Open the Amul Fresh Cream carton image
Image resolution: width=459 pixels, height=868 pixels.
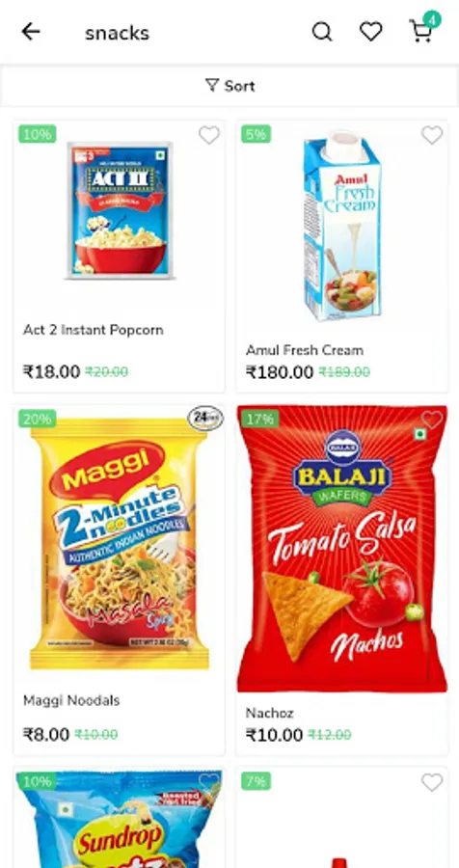click(342, 226)
